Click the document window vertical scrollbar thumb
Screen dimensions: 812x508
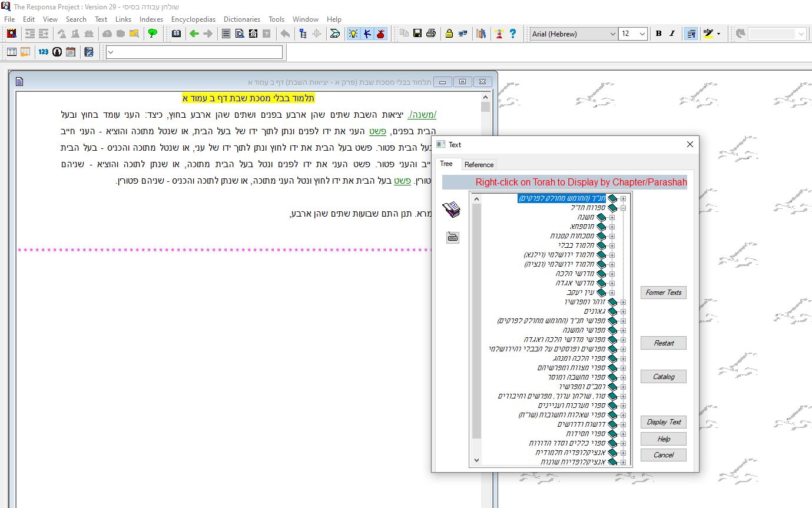(x=485, y=107)
